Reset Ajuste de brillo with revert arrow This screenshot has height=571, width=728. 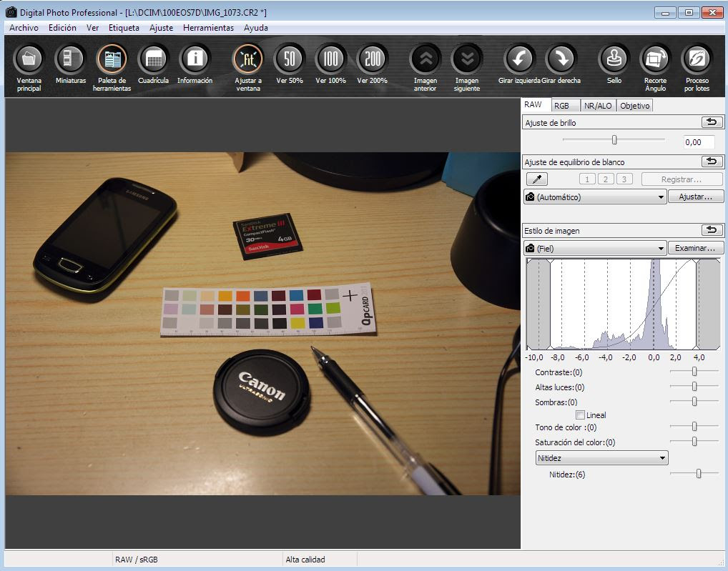tap(712, 122)
